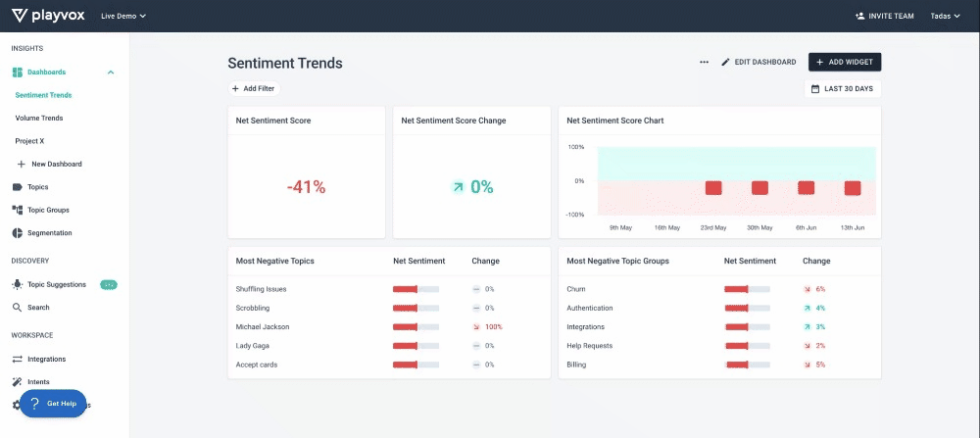Select the Segmentation pie chart icon
Screen dimensions: 980x438
(17, 233)
